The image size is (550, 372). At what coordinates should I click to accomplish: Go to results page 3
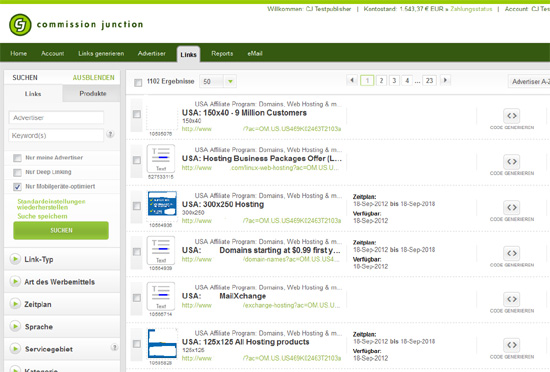coord(394,81)
